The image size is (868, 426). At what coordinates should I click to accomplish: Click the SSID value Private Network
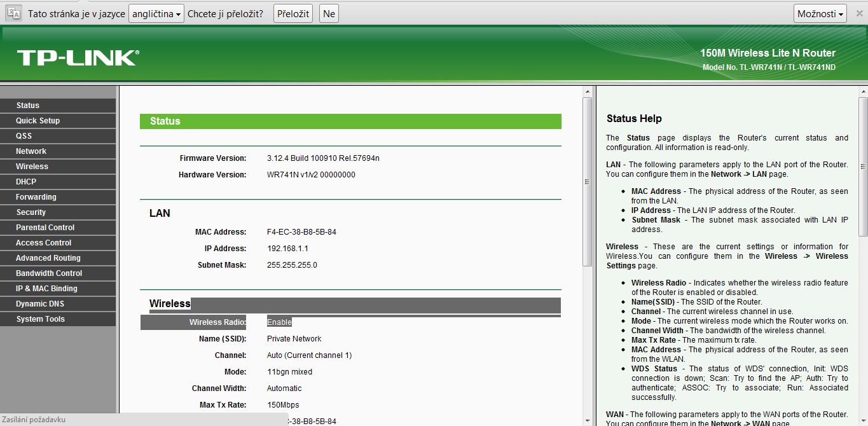click(x=294, y=339)
